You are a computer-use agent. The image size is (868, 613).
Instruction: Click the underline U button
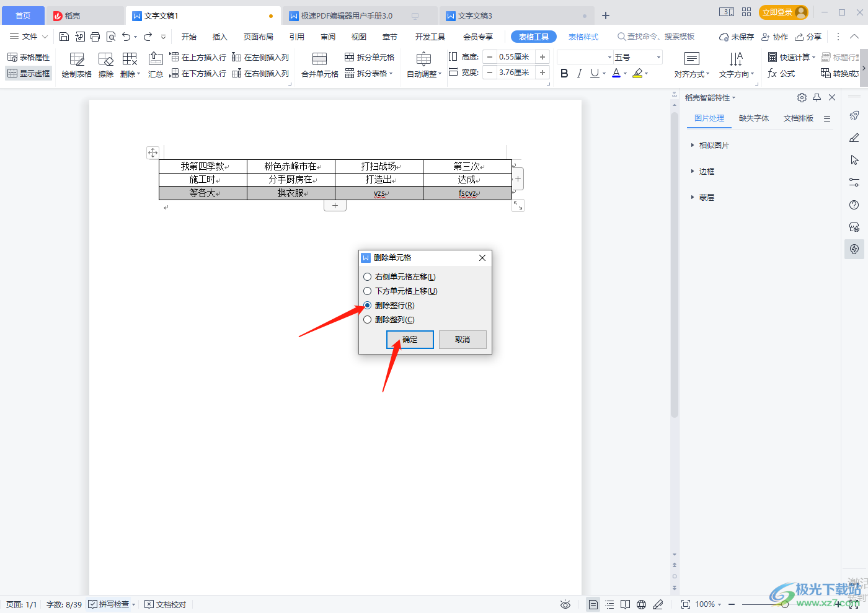(595, 73)
